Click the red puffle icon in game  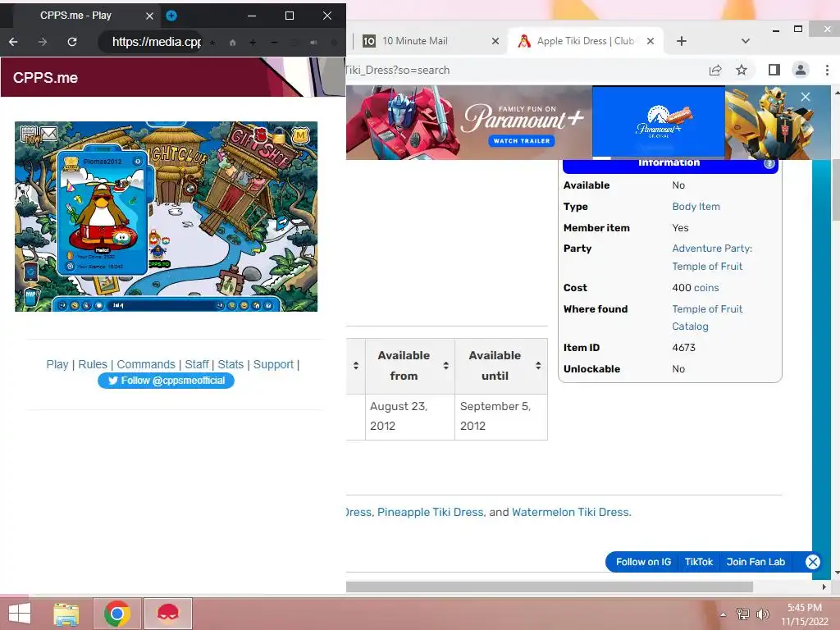(x=260, y=134)
